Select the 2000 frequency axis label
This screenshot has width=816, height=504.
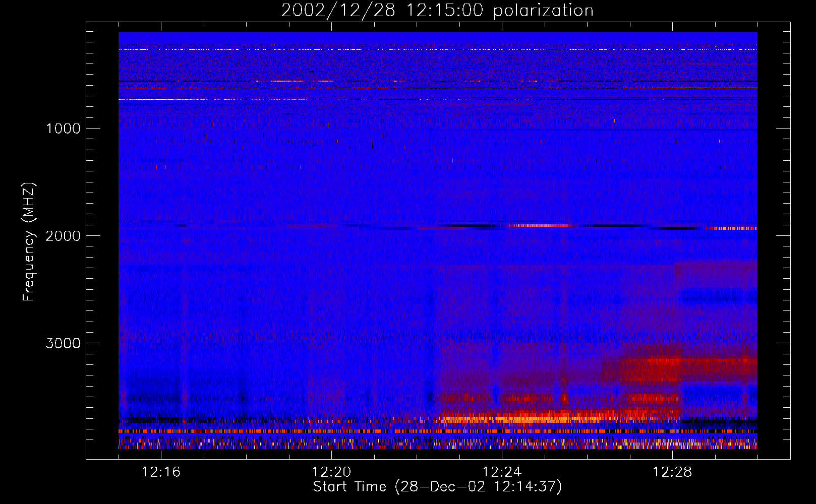point(63,235)
